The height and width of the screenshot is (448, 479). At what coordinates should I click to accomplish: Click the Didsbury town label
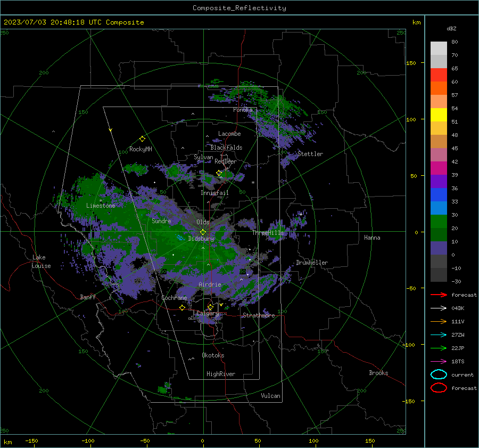201,239
